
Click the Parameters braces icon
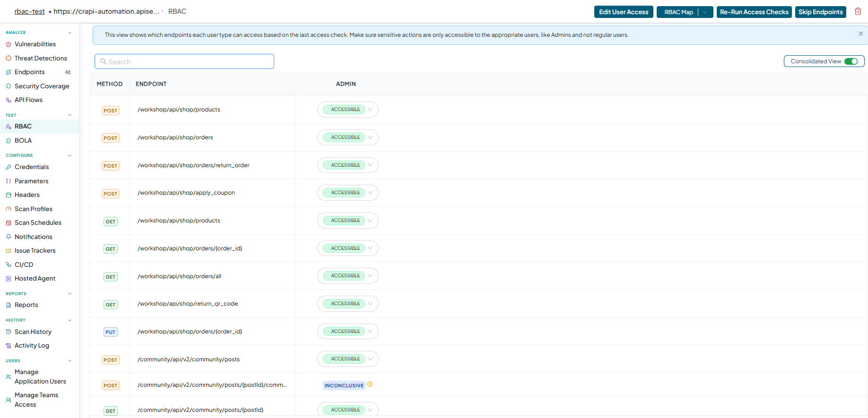coord(9,181)
